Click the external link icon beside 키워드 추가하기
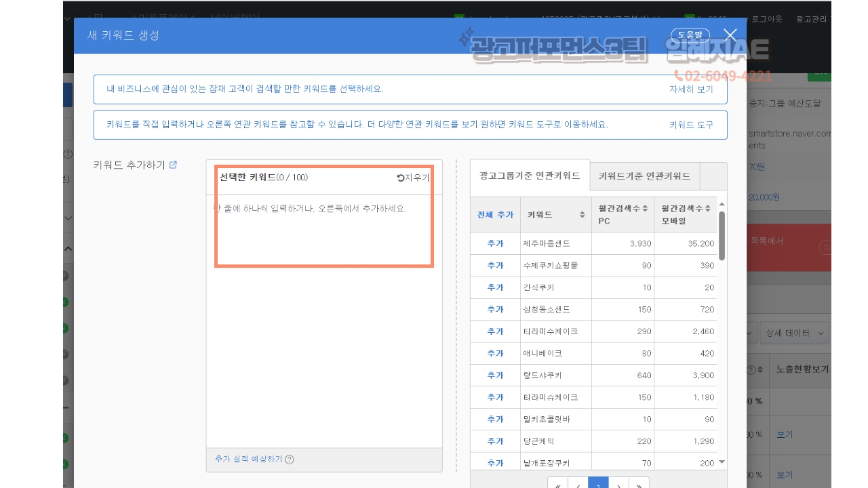868x488 pixels. tap(173, 165)
